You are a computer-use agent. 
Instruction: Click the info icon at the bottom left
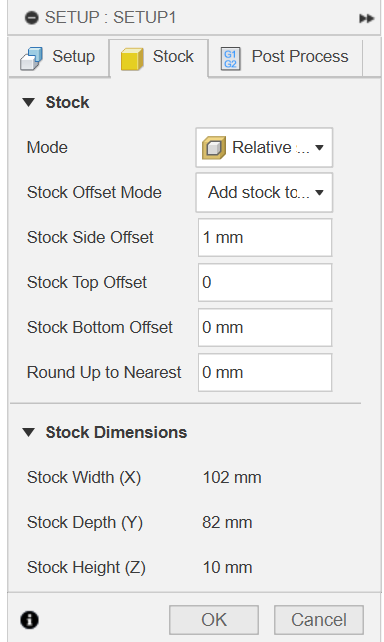click(x=29, y=619)
